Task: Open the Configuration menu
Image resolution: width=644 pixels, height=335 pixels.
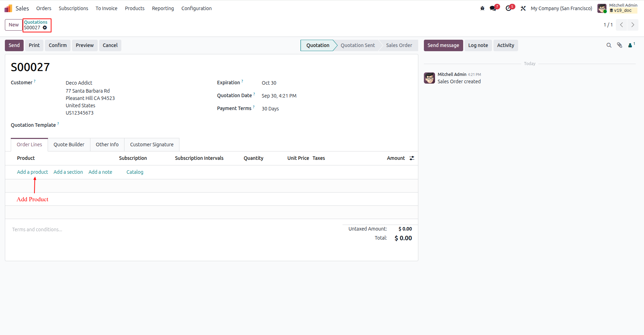Action: click(196, 8)
